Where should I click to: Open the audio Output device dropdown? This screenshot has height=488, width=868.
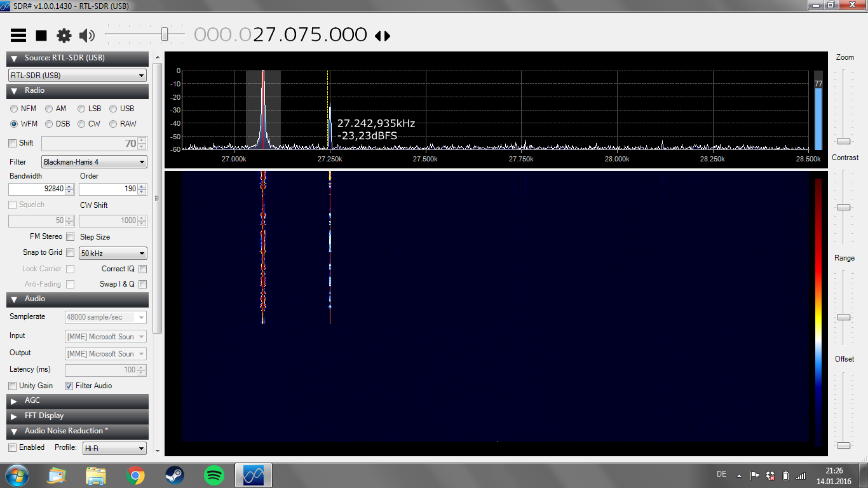(x=105, y=353)
